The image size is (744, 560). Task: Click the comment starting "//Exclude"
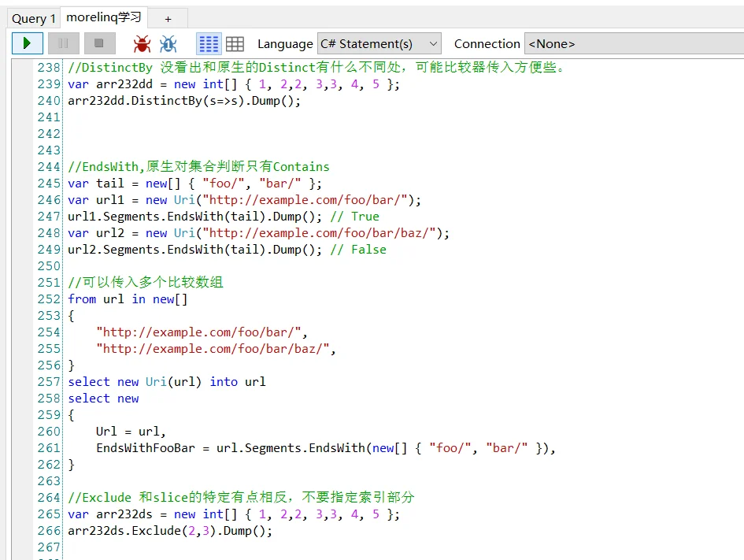(241, 497)
